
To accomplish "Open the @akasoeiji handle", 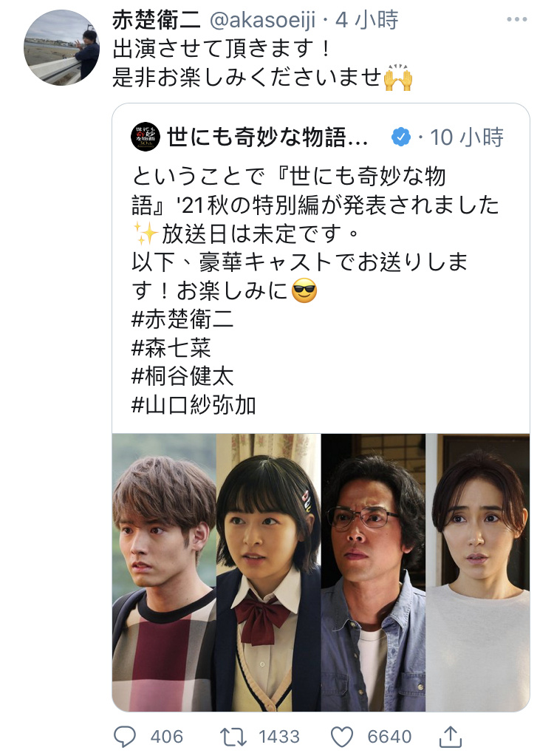I will [262, 20].
